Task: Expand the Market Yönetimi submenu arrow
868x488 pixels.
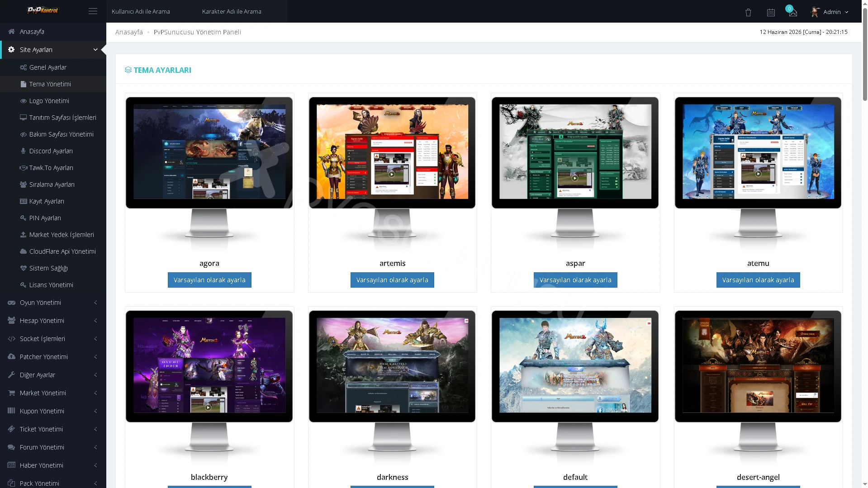Action: 95,393
